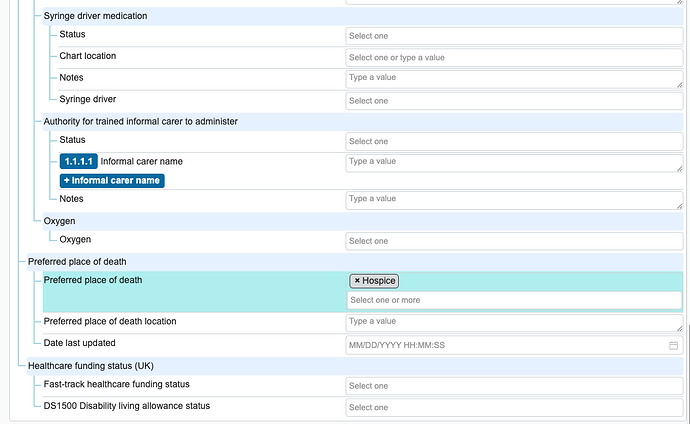Select Authority for trained informal carer header
690x424 pixels.
click(x=363, y=122)
